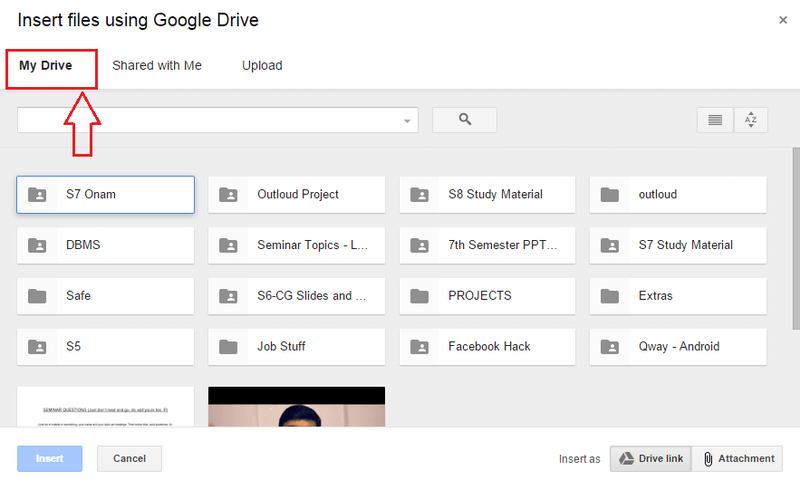Viewport: 800px width, 490px height.
Task: Select the Seminar Topics folder icon
Action: tap(228, 245)
